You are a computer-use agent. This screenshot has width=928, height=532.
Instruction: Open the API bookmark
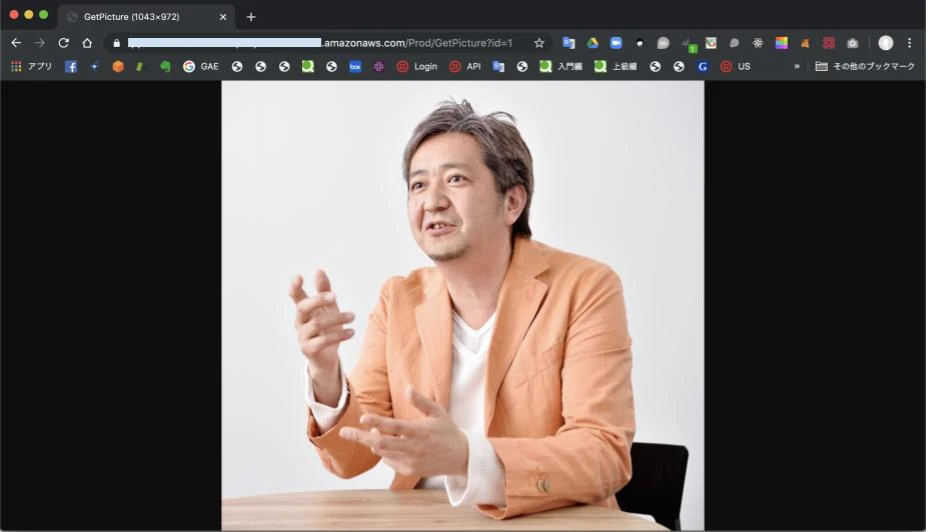(x=465, y=66)
